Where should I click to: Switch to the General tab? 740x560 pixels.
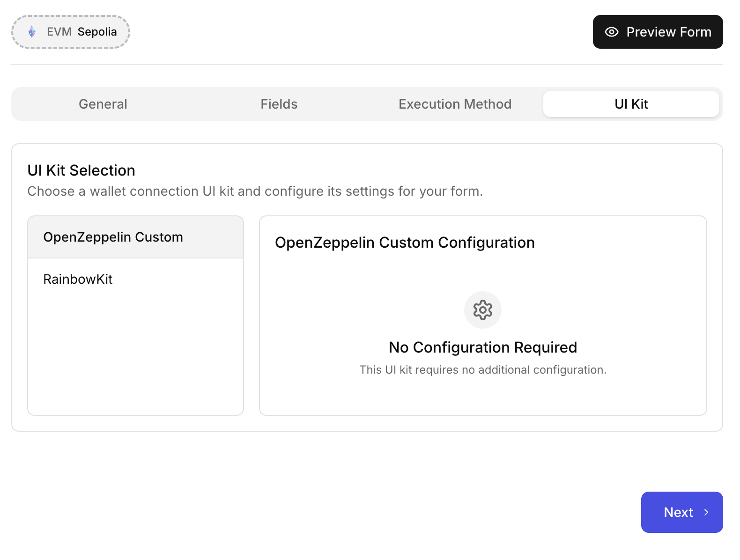click(103, 104)
